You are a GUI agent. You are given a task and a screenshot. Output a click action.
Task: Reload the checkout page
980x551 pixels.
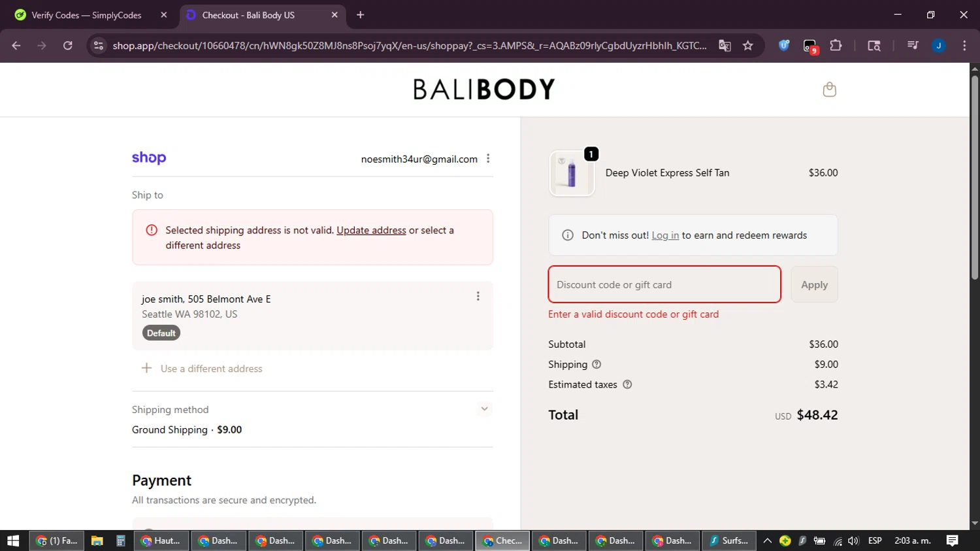click(x=67, y=46)
